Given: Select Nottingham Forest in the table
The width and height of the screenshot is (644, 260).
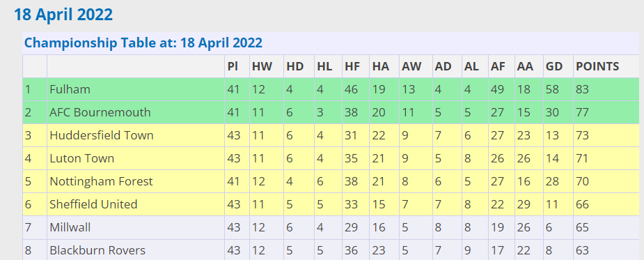Looking at the screenshot, I should (101, 181).
